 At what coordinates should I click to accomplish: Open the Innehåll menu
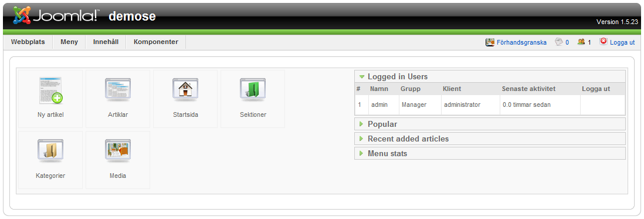[x=106, y=42]
